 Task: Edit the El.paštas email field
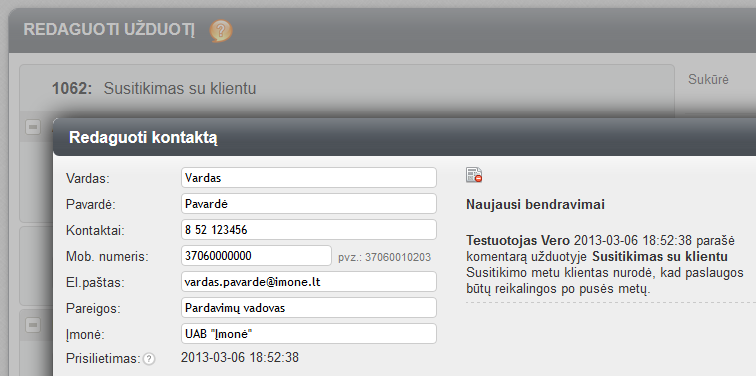[309, 282]
